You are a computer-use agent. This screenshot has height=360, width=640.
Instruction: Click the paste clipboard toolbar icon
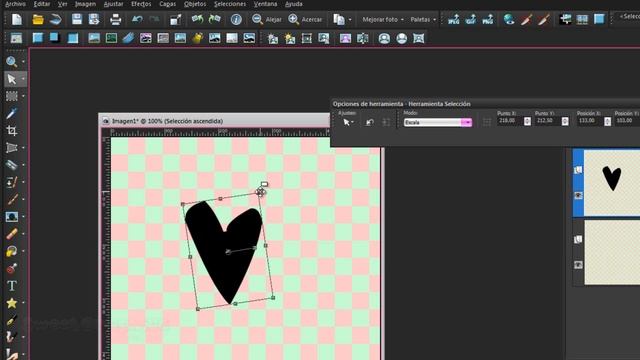(x=338, y=19)
